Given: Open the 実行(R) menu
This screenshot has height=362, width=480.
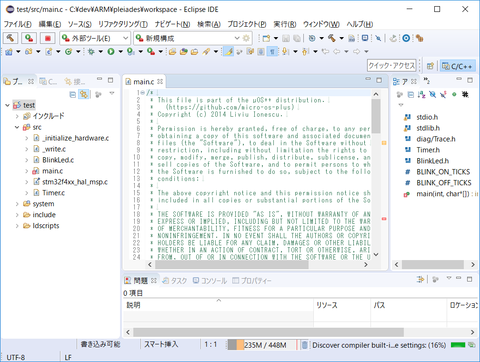Looking at the screenshot, I should click(x=285, y=24).
